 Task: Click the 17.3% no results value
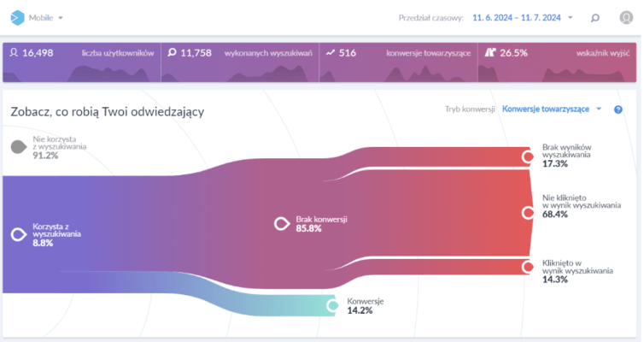coord(555,163)
